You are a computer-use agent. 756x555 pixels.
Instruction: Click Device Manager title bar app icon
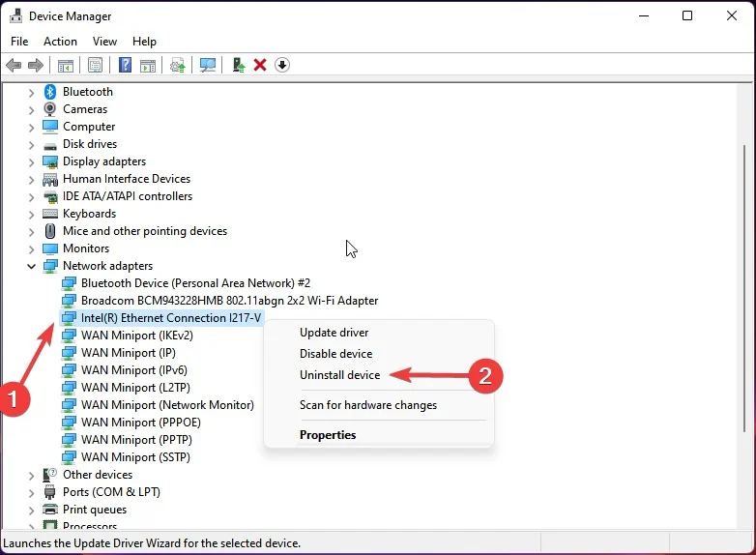15,15
